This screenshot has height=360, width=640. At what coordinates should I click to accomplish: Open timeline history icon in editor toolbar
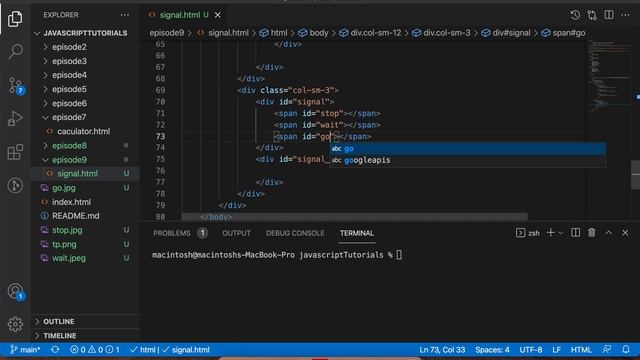[x=575, y=15]
